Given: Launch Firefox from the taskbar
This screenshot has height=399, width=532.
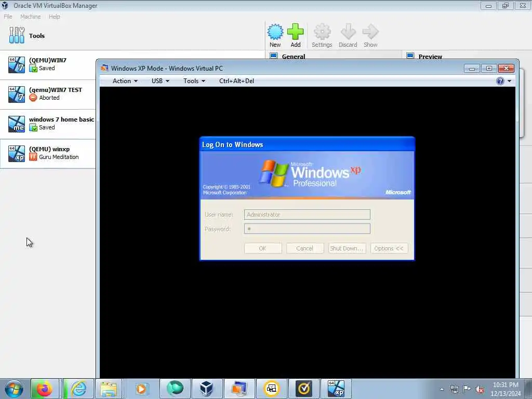Looking at the screenshot, I should pos(45,389).
